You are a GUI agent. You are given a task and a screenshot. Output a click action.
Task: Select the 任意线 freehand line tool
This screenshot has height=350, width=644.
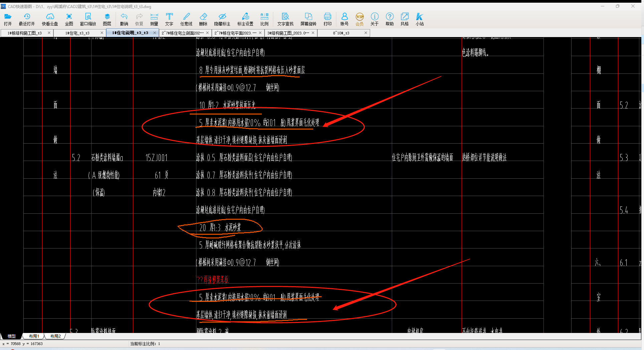(186, 19)
